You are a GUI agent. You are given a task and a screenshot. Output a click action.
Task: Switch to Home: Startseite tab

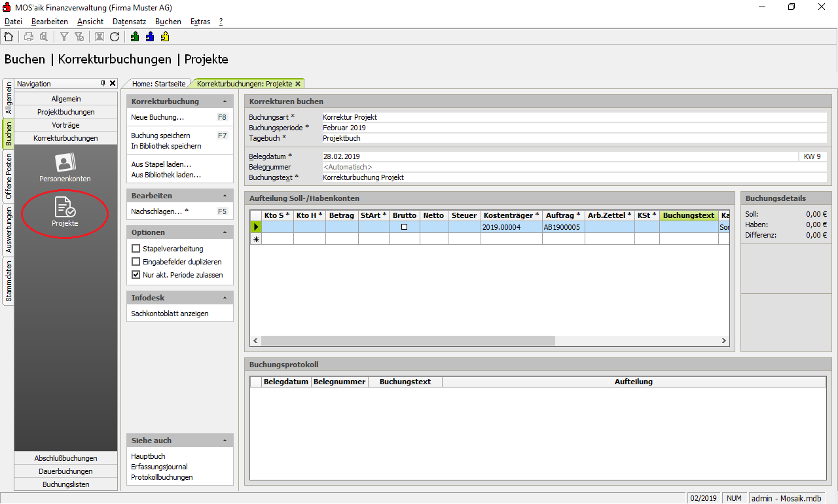[x=159, y=84]
